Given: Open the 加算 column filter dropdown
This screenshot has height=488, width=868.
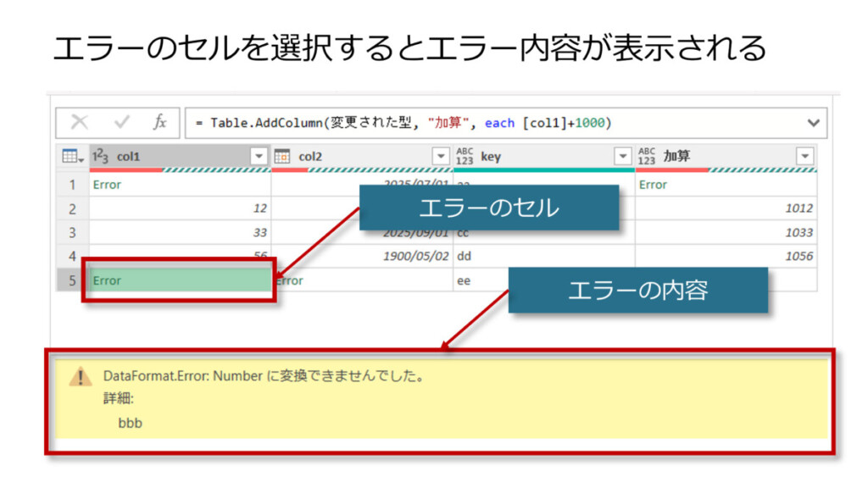Looking at the screenshot, I should [804, 157].
